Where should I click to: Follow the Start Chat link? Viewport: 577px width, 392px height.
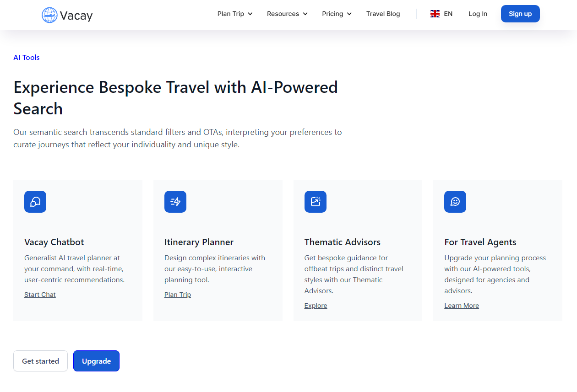(x=40, y=295)
